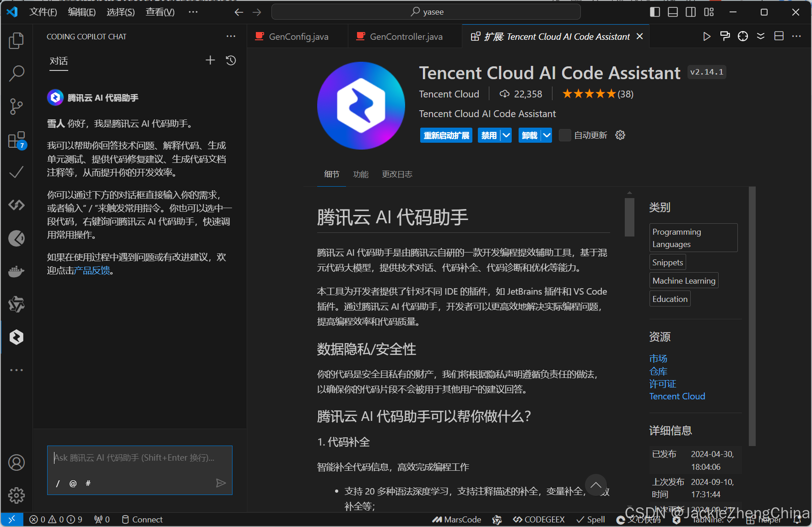Open the 文件(F) menu

[43, 12]
